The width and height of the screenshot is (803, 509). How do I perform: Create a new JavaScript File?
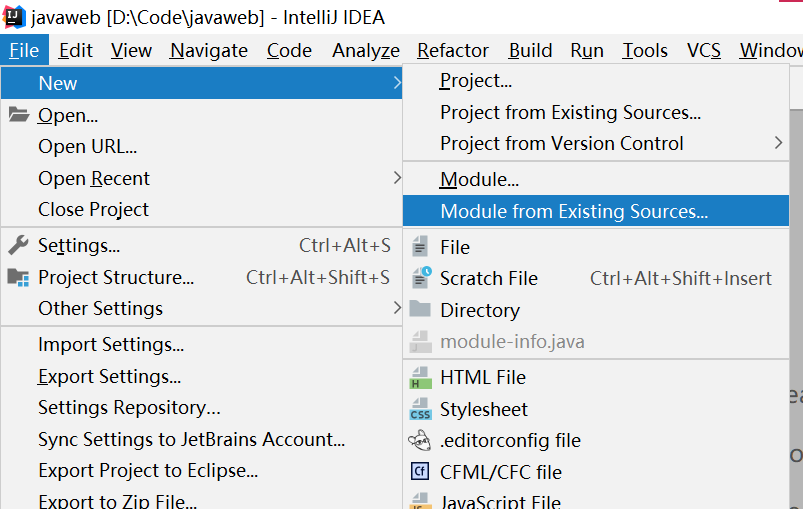click(x=596, y=500)
